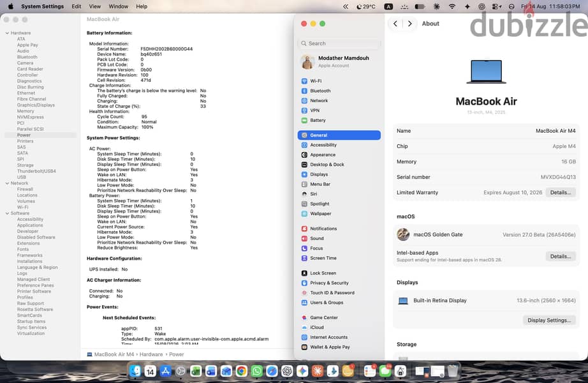The image size is (588, 383).
Task: Click Details for Intel-based Apps
Action: coord(560,257)
